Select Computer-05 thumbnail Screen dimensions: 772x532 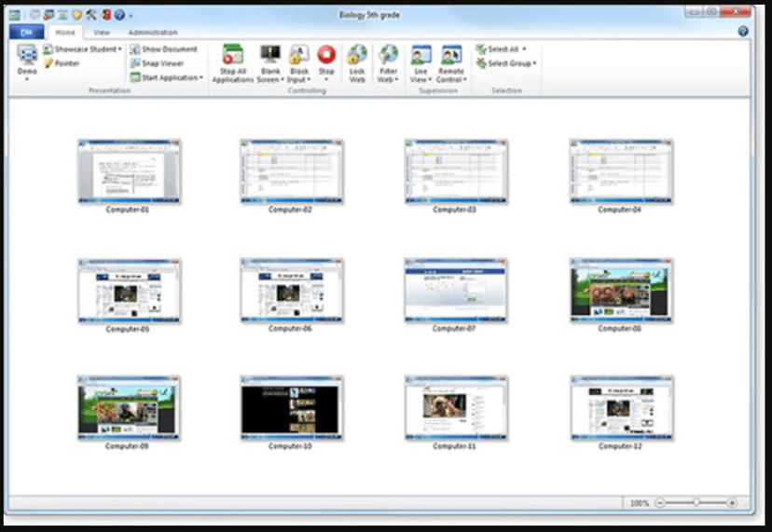click(x=130, y=291)
